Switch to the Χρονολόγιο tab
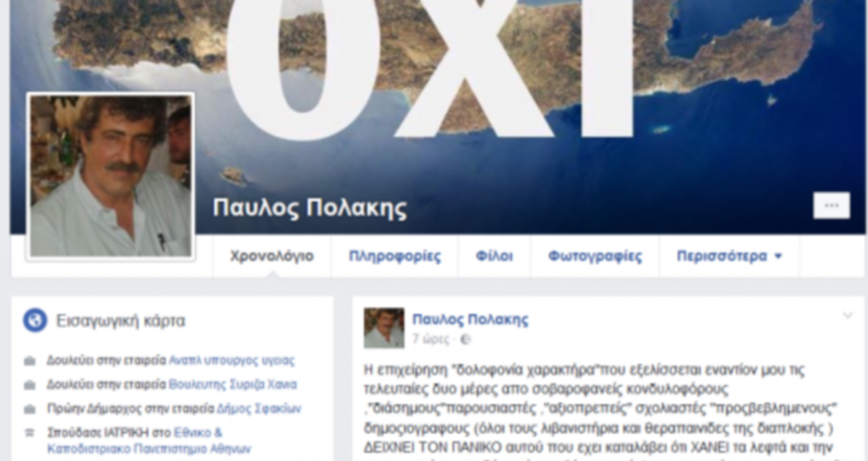 [272, 256]
